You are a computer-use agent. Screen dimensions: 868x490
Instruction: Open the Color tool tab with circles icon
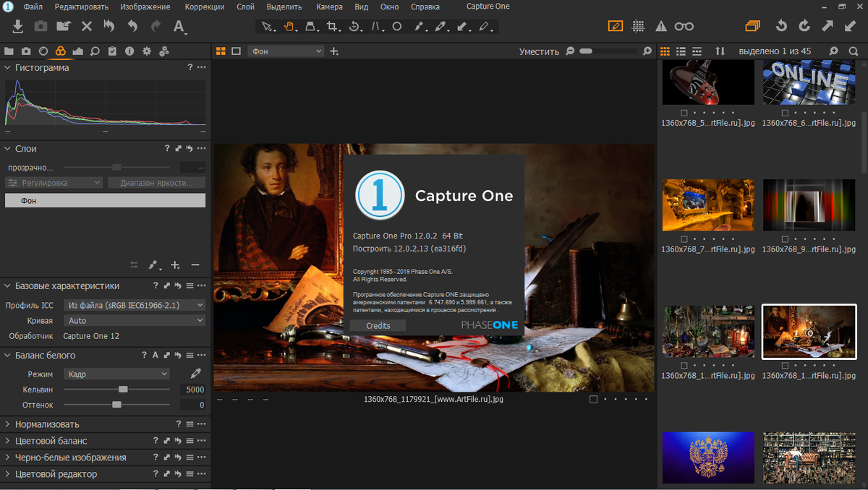[x=61, y=51]
